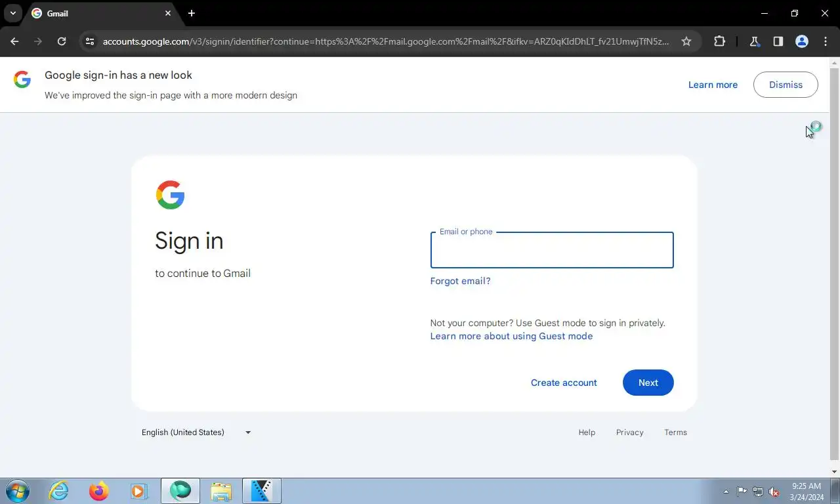Viewport: 840px width, 504px height.
Task: Launch Firefox from the taskbar
Action: (x=99, y=491)
